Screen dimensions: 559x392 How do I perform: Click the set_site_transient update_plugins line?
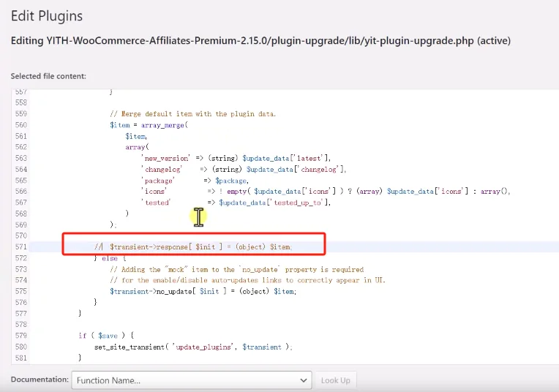pos(194,347)
